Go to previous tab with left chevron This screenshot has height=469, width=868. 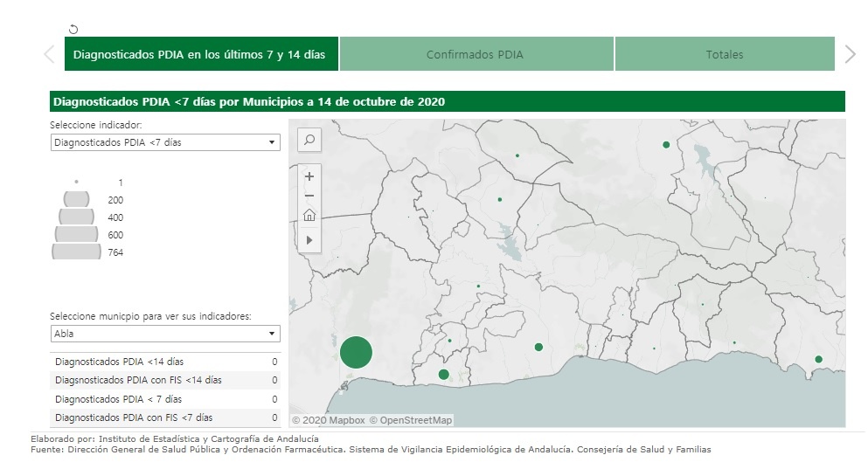pyautogui.click(x=49, y=54)
